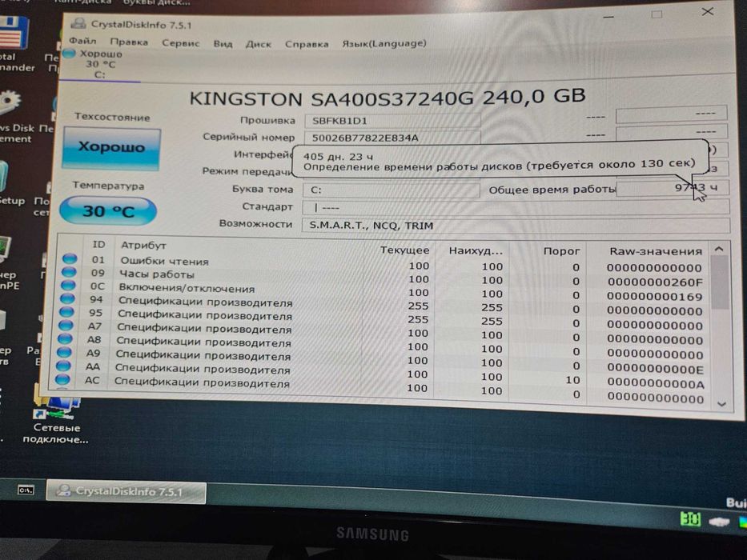Click the blue status icon for Включения/отключения
Screen dimensions: 747x560
click(x=68, y=285)
